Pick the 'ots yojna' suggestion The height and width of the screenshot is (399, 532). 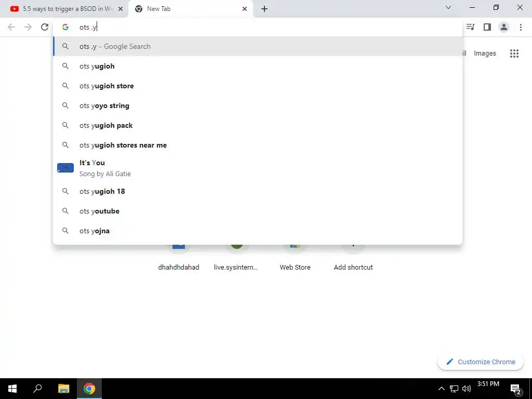coord(258,231)
